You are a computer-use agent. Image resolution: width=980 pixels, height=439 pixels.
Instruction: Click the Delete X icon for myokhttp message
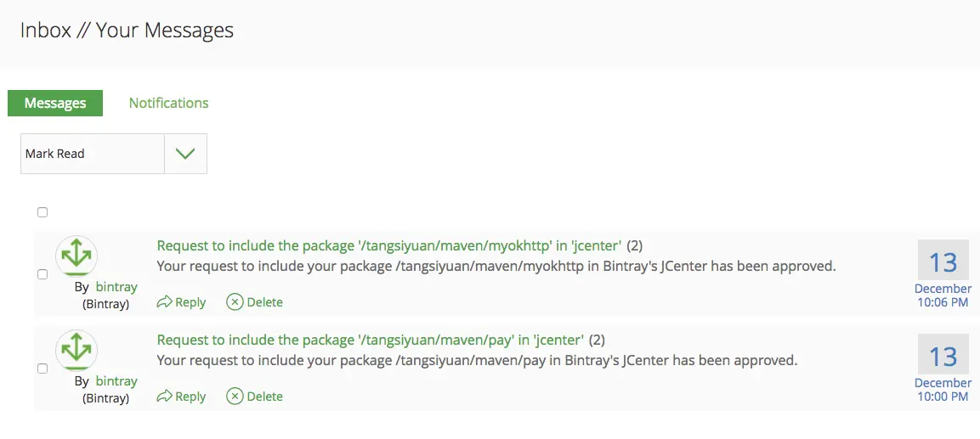235,302
